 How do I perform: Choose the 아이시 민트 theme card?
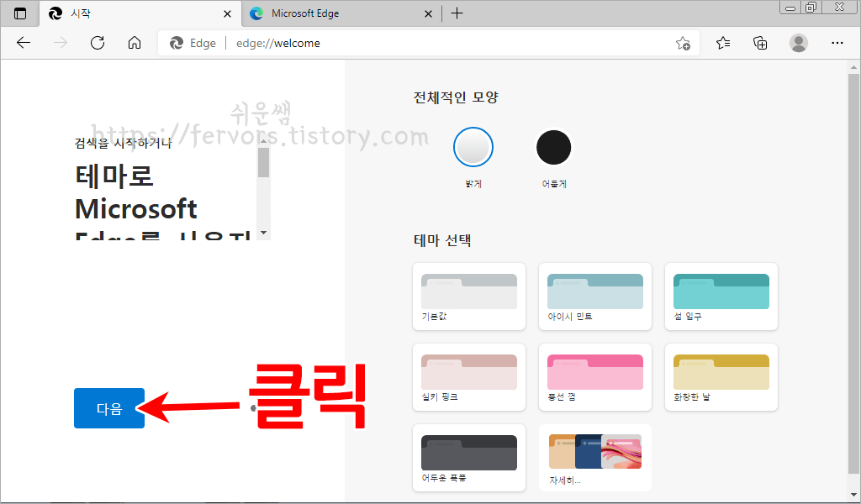coord(595,297)
